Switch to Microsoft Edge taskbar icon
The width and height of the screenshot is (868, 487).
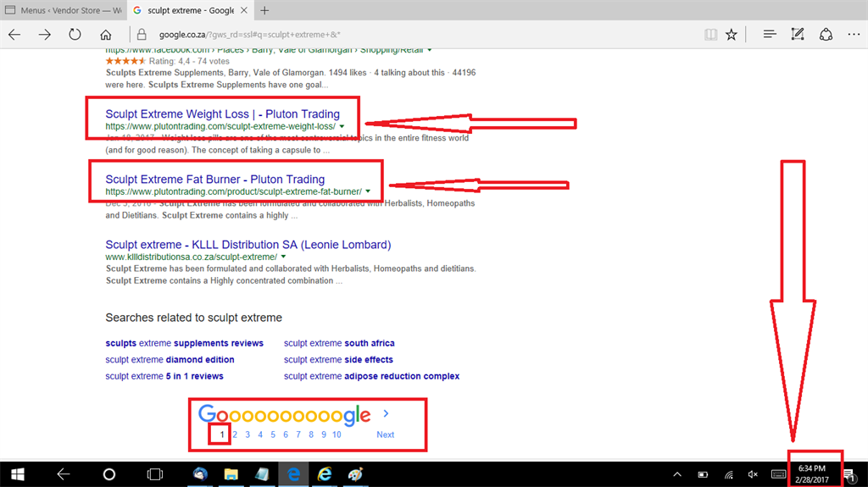click(293, 474)
